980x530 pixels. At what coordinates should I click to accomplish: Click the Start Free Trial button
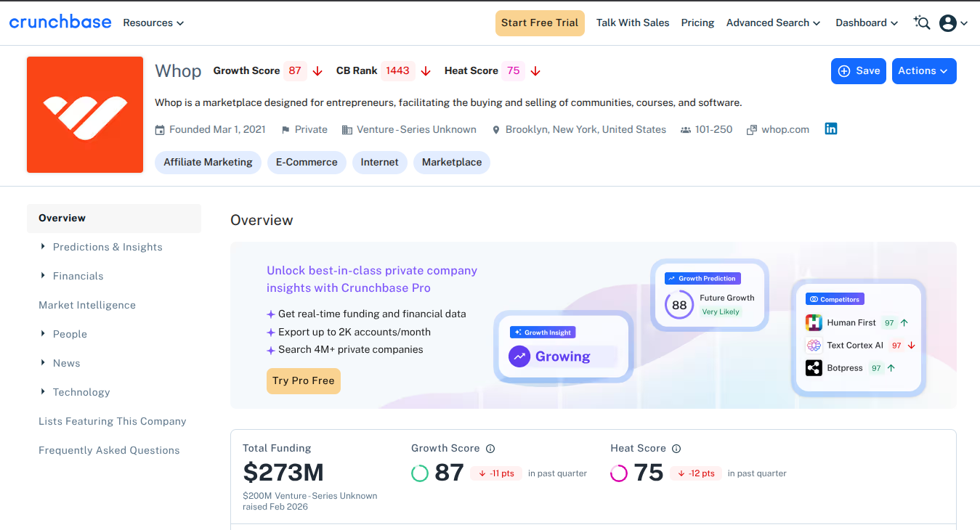pyautogui.click(x=540, y=23)
